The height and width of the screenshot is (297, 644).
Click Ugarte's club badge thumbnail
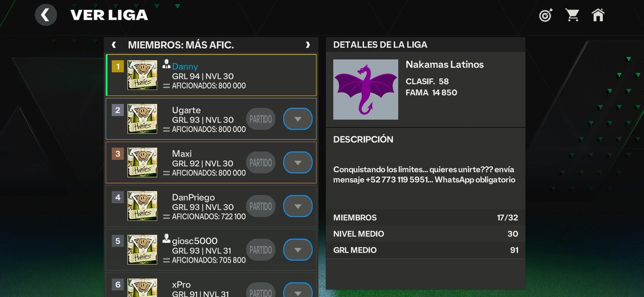(x=142, y=119)
